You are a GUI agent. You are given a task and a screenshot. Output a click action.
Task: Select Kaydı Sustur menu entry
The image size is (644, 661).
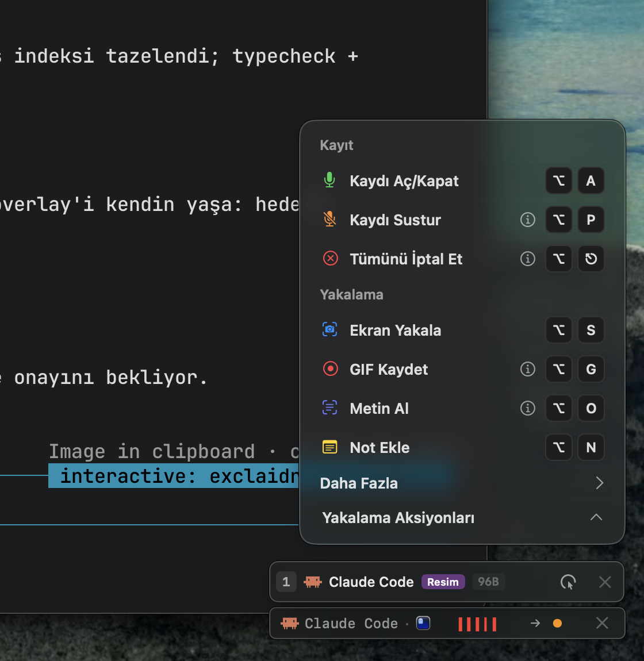(x=462, y=220)
